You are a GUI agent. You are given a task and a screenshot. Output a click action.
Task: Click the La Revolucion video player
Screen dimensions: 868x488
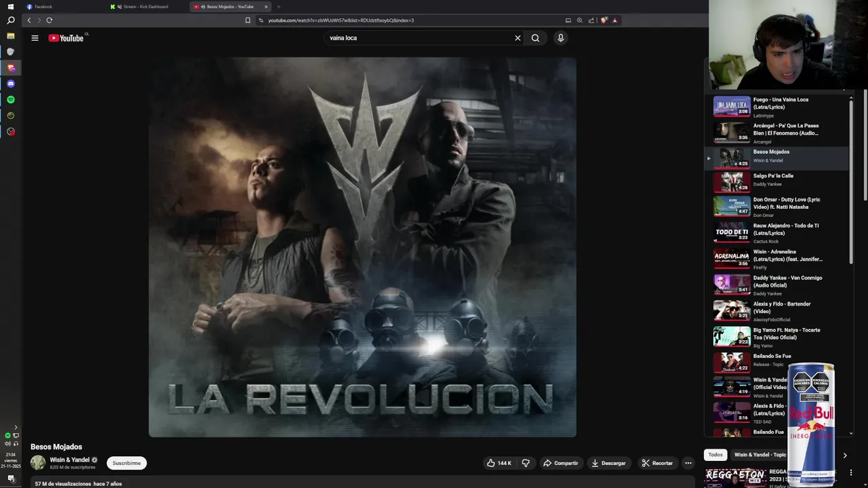pyautogui.click(x=363, y=247)
